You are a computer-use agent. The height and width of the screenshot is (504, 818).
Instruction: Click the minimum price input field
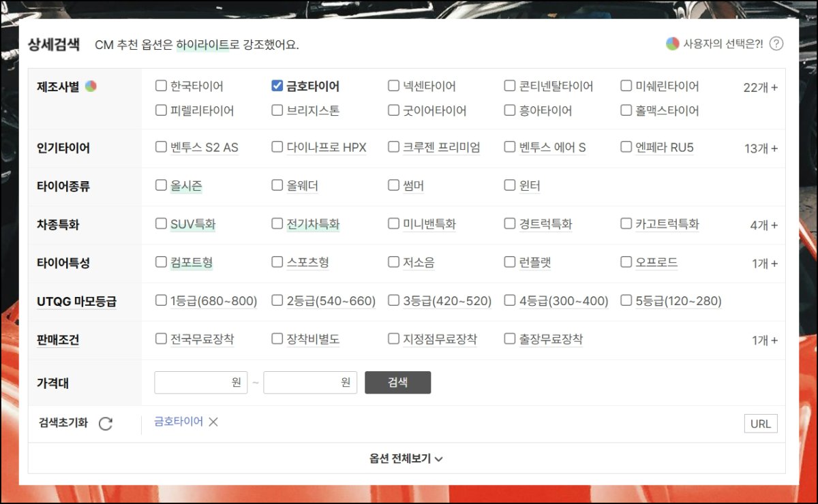click(x=201, y=383)
